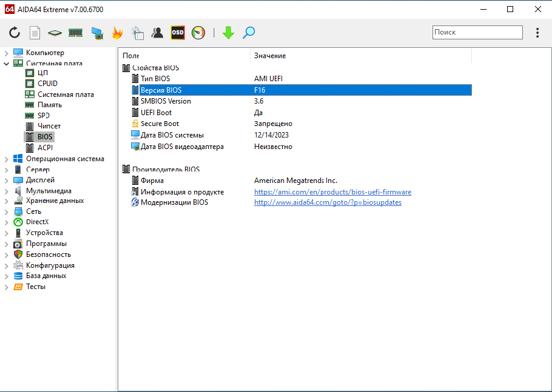Open the OSD panel icon
The height and width of the screenshot is (392, 552).
(178, 33)
